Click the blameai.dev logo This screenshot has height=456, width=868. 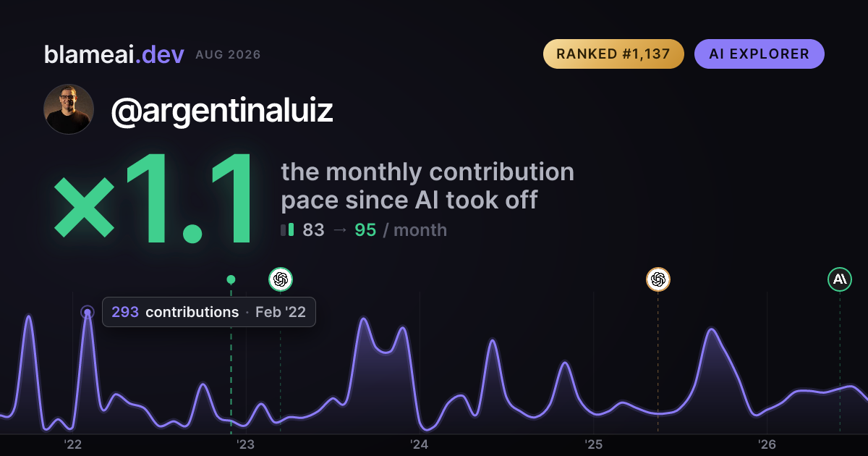click(x=114, y=54)
